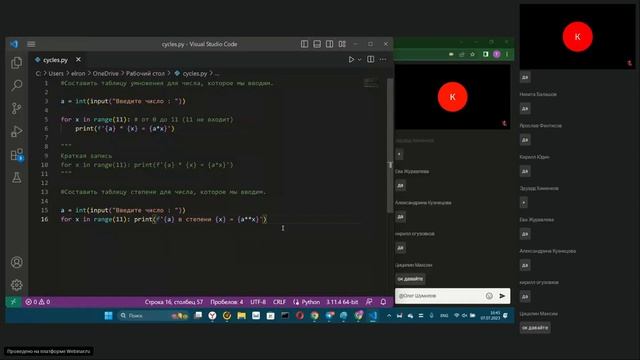
Task: Select the 3.11.4 64-bit interpreter
Action: tap(342, 302)
